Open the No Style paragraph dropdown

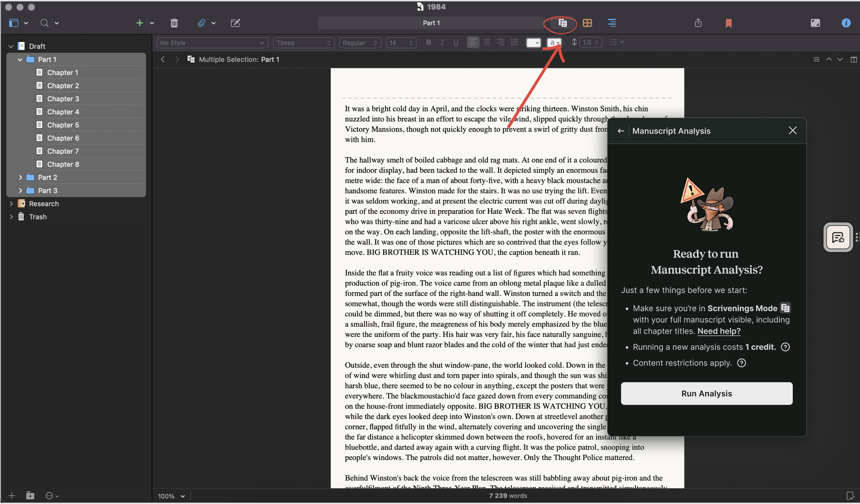[212, 43]
